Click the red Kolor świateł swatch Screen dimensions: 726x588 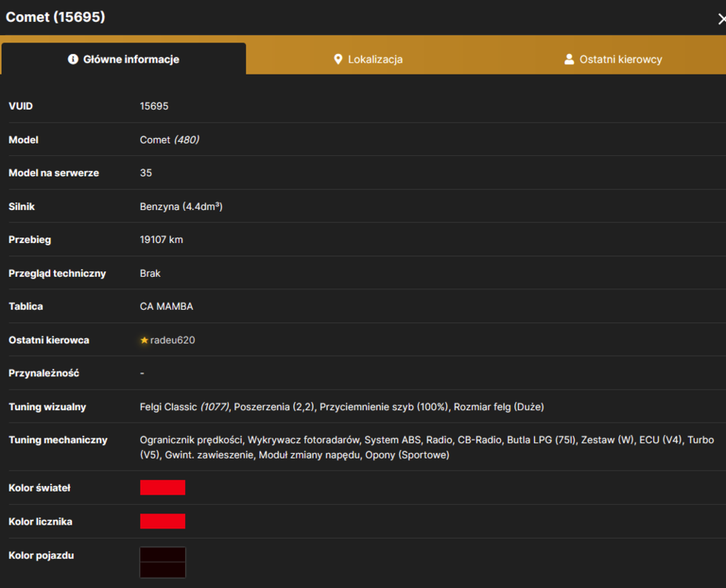click(162, 488)
